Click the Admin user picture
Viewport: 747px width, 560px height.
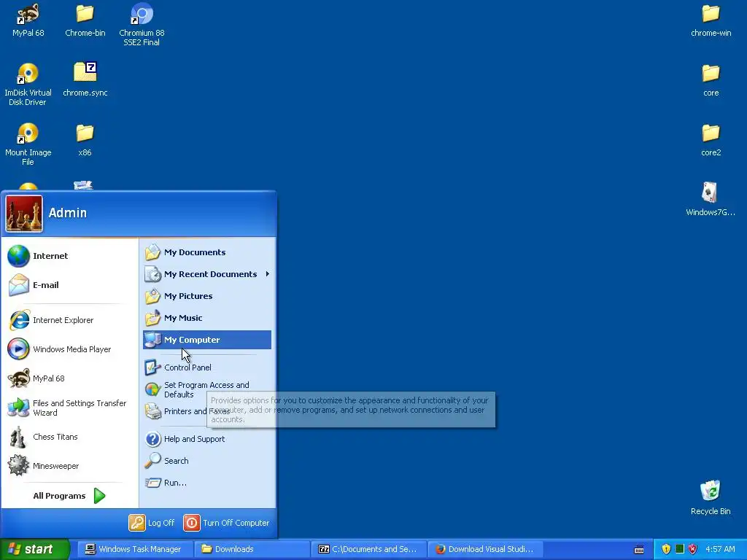(x=24, y=214)
